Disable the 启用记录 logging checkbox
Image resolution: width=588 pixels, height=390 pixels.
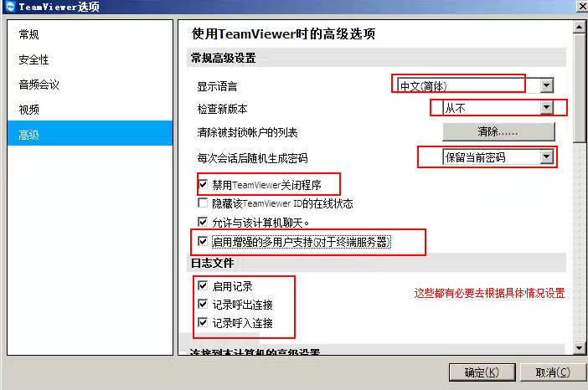[203, 286]
